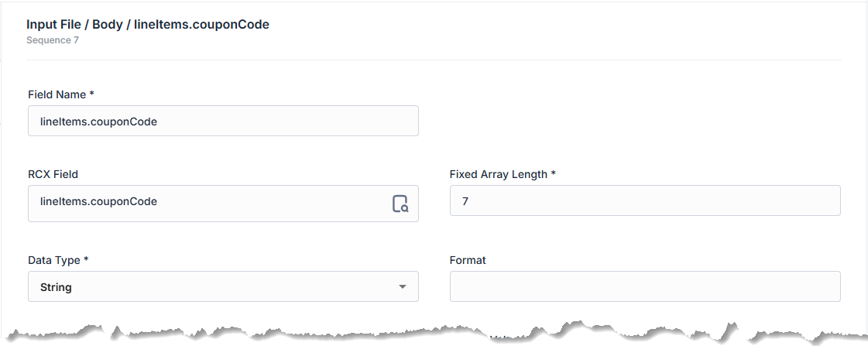
Task: Click the String value in Data Type
Action: point(56,287)
